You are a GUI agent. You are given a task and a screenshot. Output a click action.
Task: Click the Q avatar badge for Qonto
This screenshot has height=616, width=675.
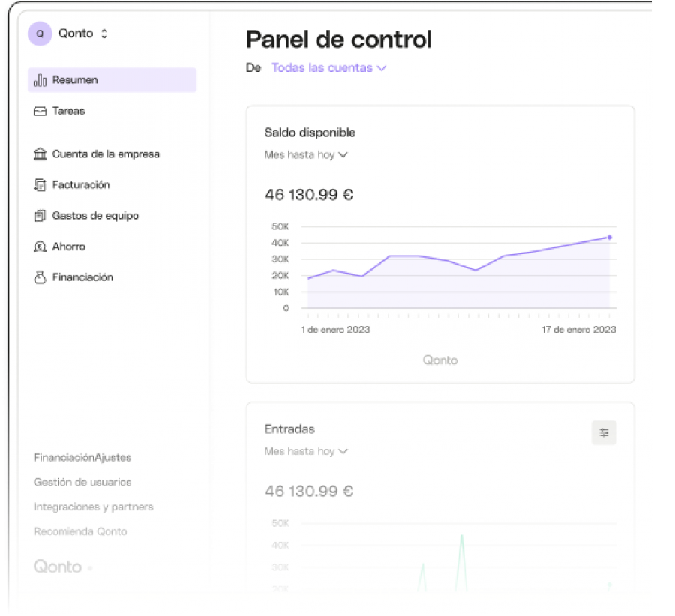pyautogui.click(x=39, y=34)
